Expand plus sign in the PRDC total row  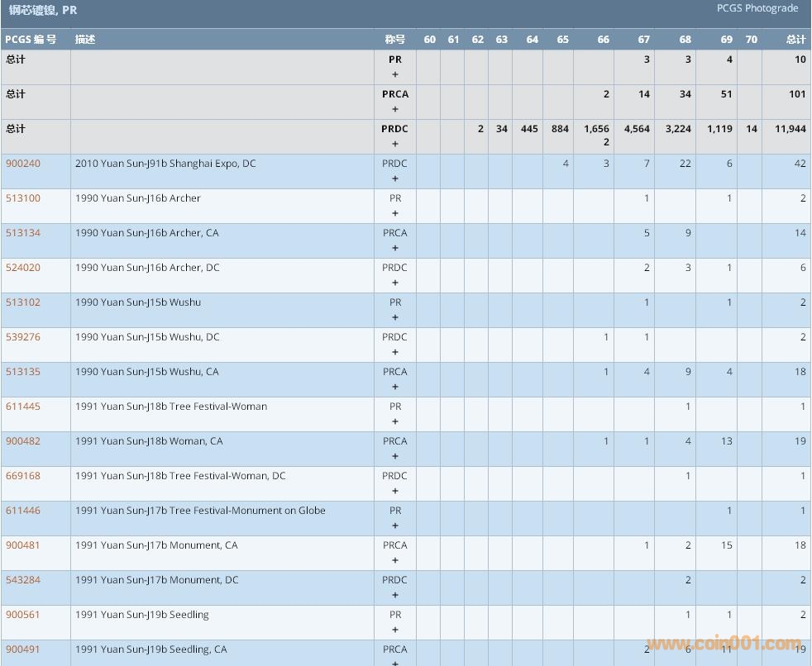click(x=394, y=144)
